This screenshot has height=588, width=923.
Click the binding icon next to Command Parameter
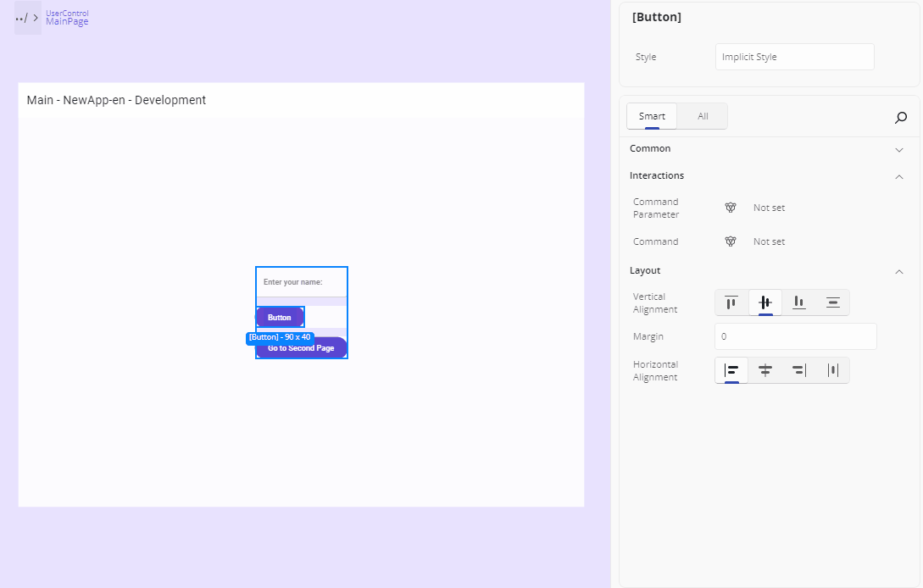pos(730,207)
